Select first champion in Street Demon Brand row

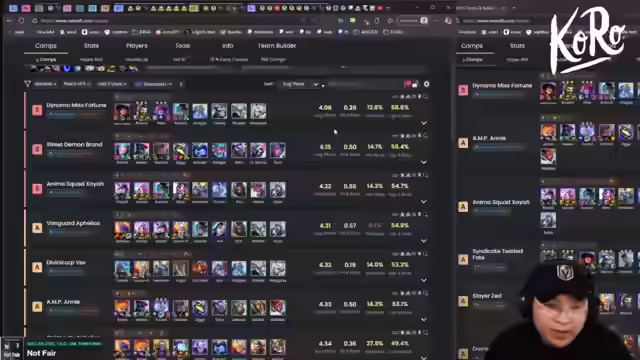[122, 151]
